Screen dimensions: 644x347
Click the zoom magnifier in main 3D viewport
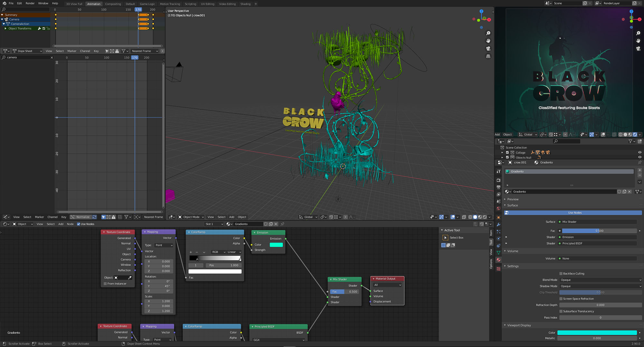488,33
